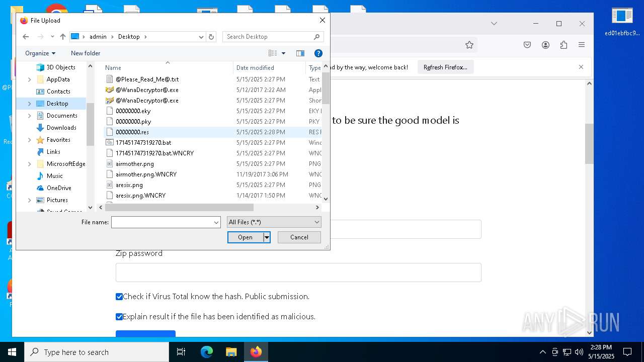Image resolution: width=644 pixels, height=362 pixels.
Task: Select @Please_Read_Me@.txt file
Action: [x=147, y=79]
